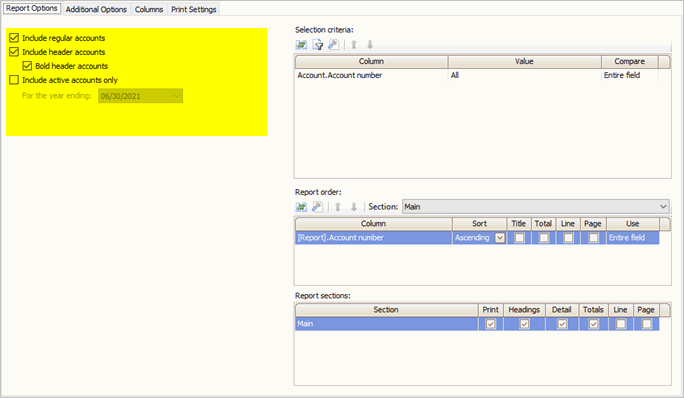Click the wrench icon in Selection criteria toolbar
Image resolution: width=684 pixels, height=398 pixels.
[334, 45]
